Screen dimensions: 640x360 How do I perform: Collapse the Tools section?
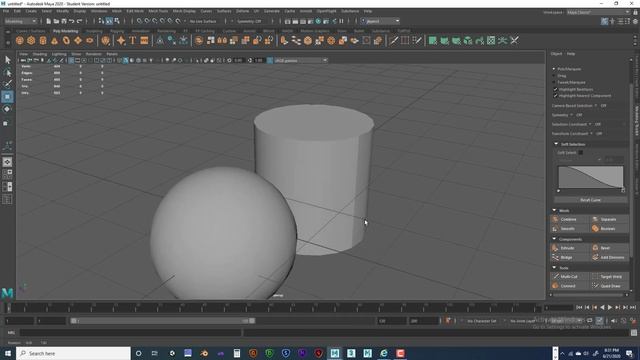(554, 268)
